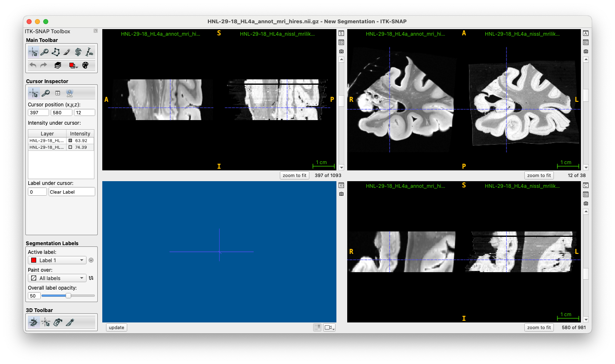Click sagittal scrollbar down arrow
This screenshot has height=364, width=615.
[x=341, y=167]
